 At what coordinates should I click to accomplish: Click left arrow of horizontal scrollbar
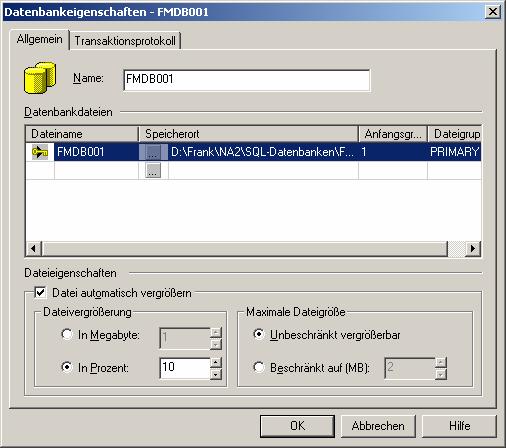pyautogui.click(x=33, y=248)
